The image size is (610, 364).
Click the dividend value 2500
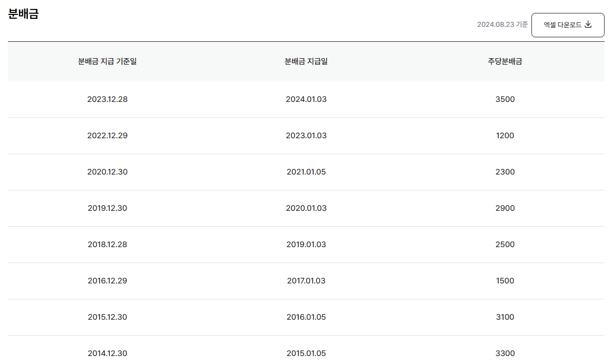coord(505,244)
